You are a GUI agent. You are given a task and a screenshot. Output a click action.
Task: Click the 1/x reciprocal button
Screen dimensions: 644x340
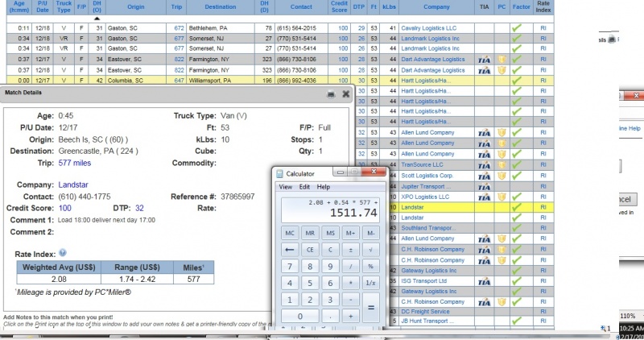370,283
